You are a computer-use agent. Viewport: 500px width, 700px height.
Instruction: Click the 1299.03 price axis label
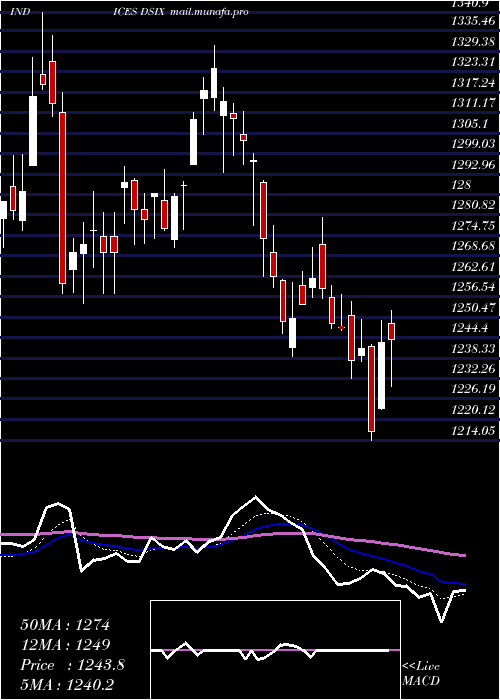pyautogui.click(x=474, y=144)
